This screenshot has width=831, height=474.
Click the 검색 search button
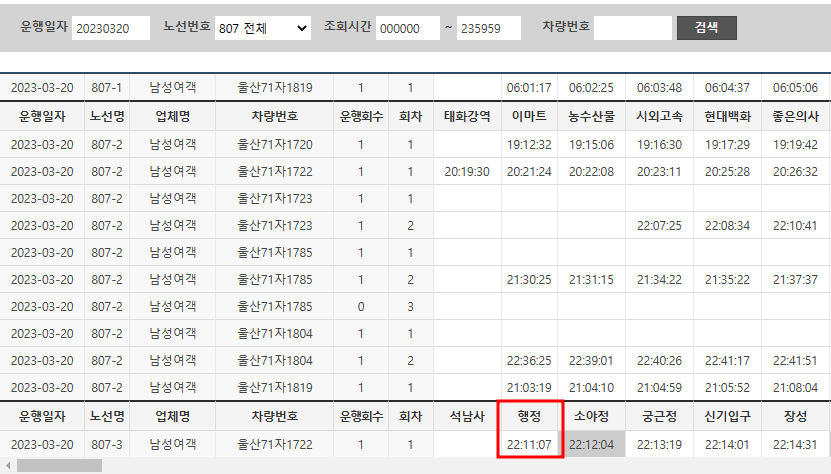click(x=706, y=28)
